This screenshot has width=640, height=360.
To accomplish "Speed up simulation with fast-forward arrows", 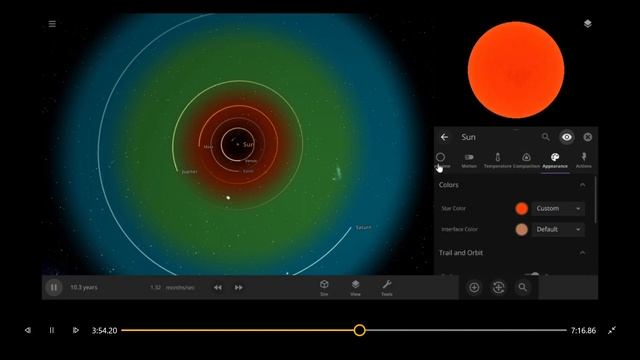I will (x=239, y=288).
